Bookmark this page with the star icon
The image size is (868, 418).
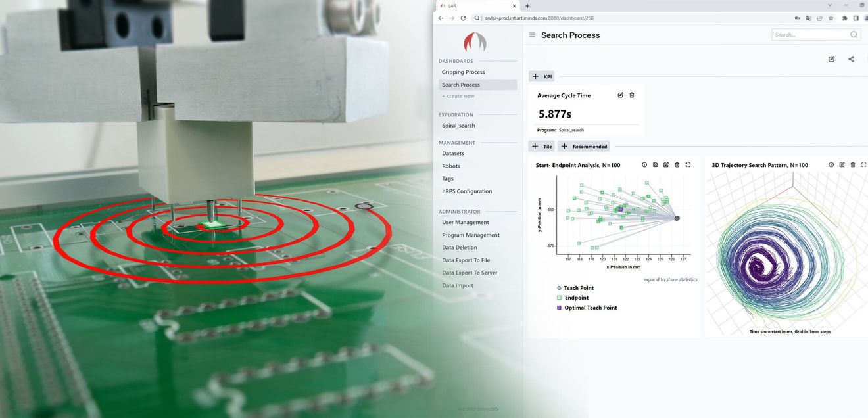click(831, 18)
